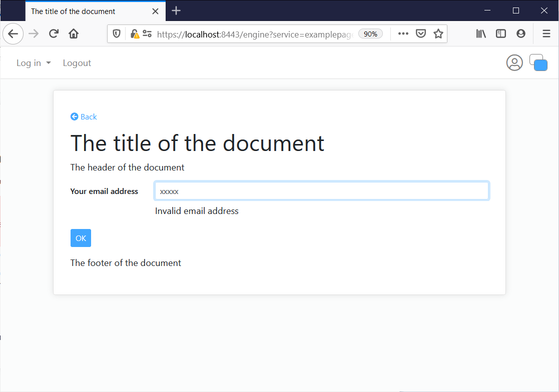Open the Library bookshelf icon
Viewport: 559px width, 392px height.
[481, 34]
